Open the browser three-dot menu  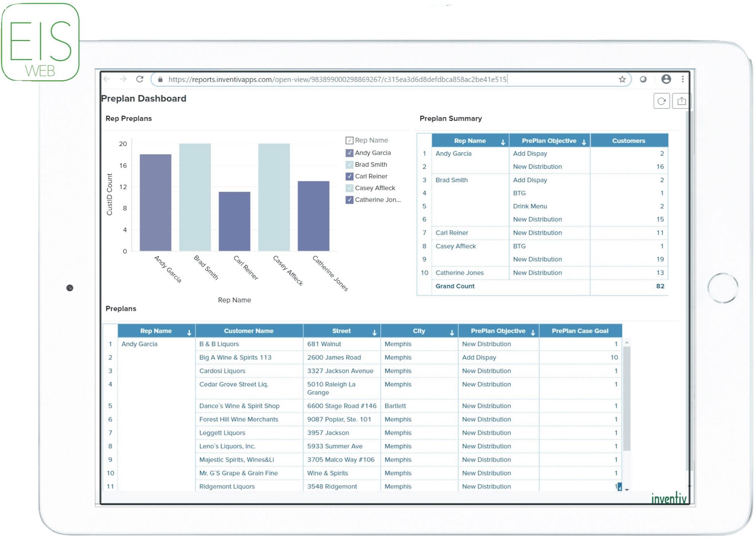[683, 79]
